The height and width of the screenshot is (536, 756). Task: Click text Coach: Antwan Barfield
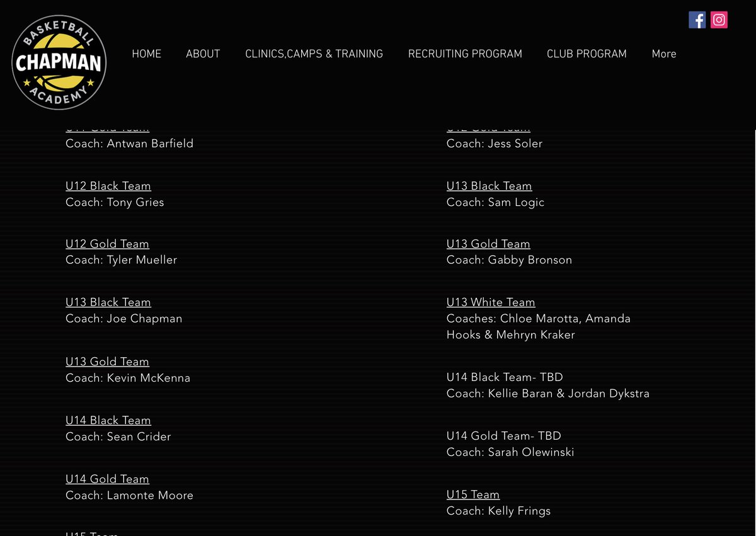point(129,144)
